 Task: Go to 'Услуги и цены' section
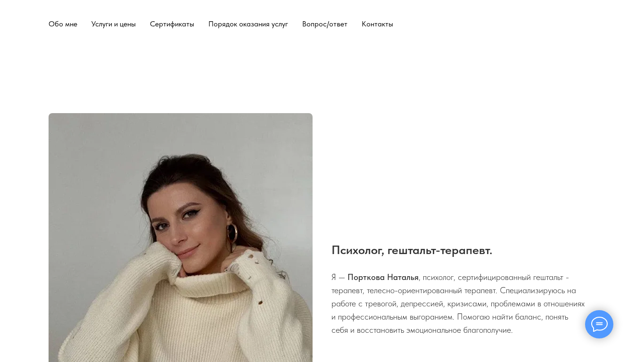pyautogui.click(x=114, y=24)
